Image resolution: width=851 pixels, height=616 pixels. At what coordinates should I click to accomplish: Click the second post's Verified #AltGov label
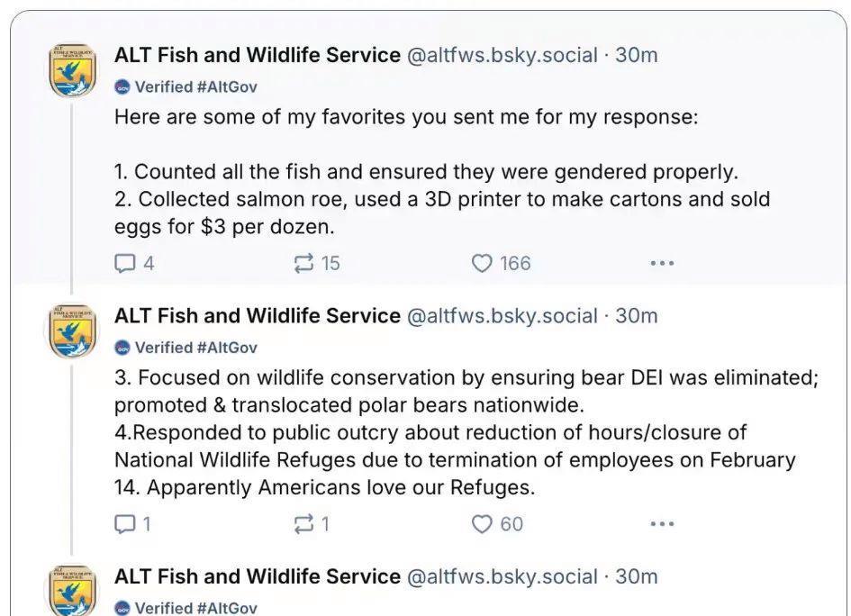[x=195, y=348]
